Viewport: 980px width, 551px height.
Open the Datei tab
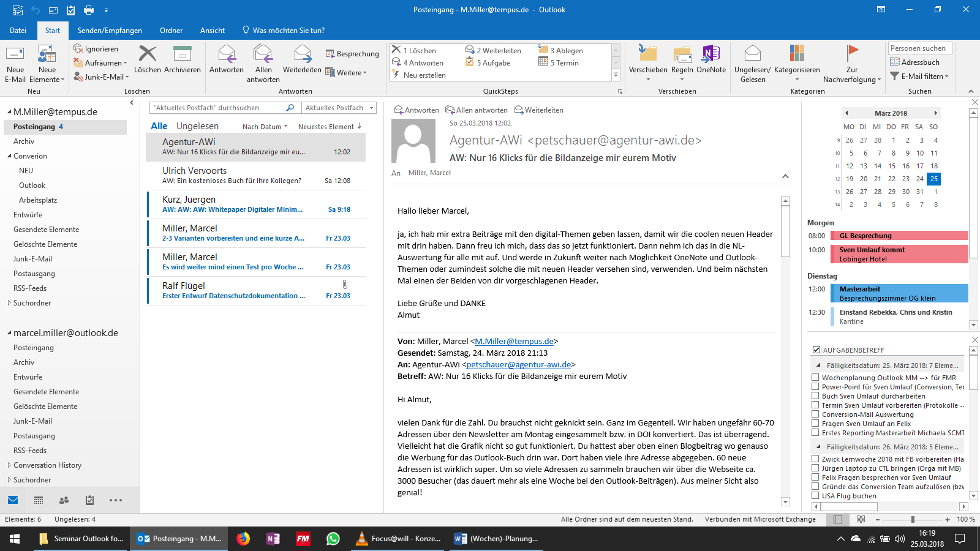(18, 31)
